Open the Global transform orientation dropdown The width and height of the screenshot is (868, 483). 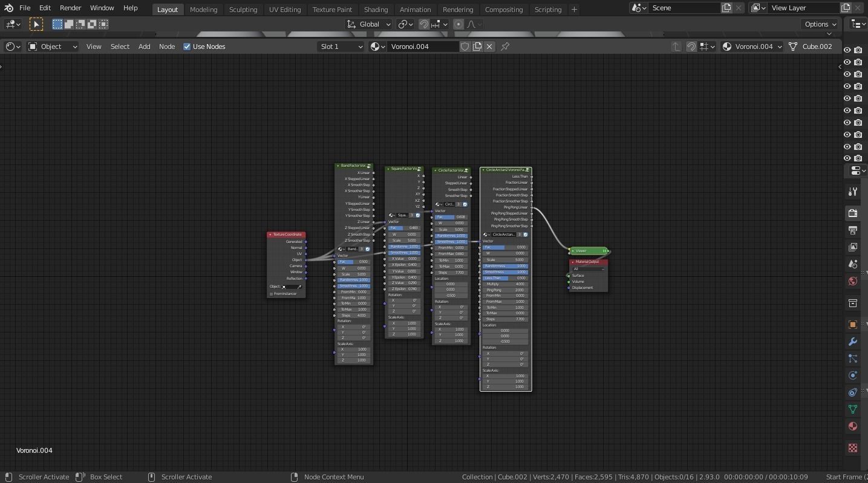pyautogui.click(x=369, y=24)
